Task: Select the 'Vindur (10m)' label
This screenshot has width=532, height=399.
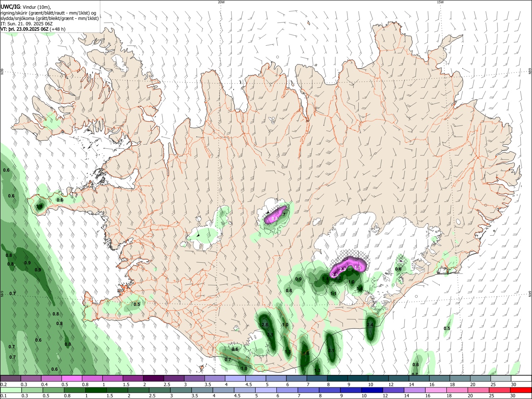Action: point(37,7)
